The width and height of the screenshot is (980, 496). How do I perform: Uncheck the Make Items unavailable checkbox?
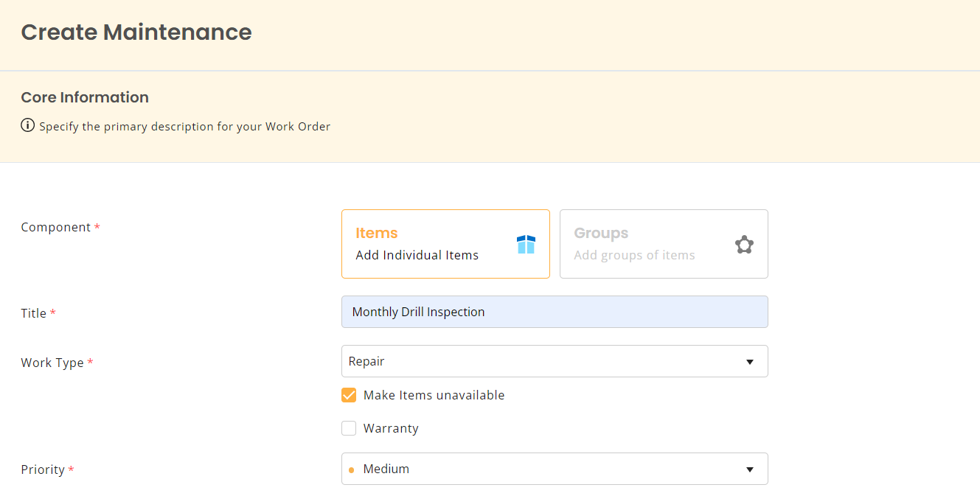tap(349, 395)
